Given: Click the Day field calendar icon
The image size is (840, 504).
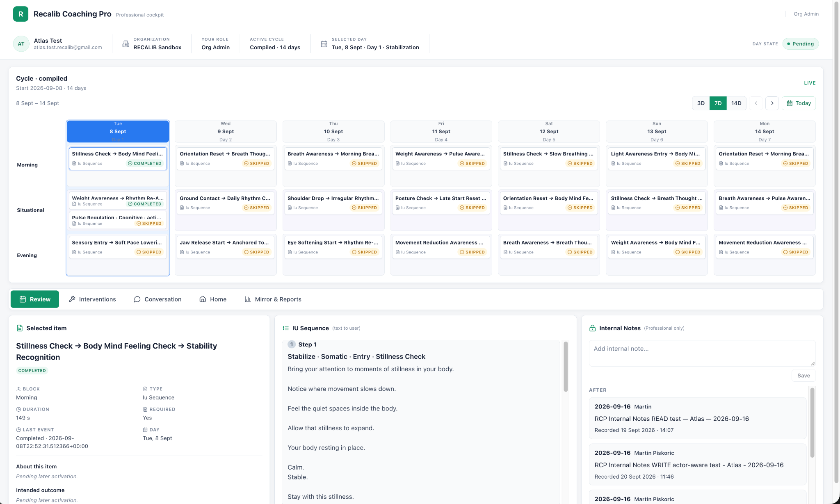Looking at the screenshot, I should coord(145,430).
